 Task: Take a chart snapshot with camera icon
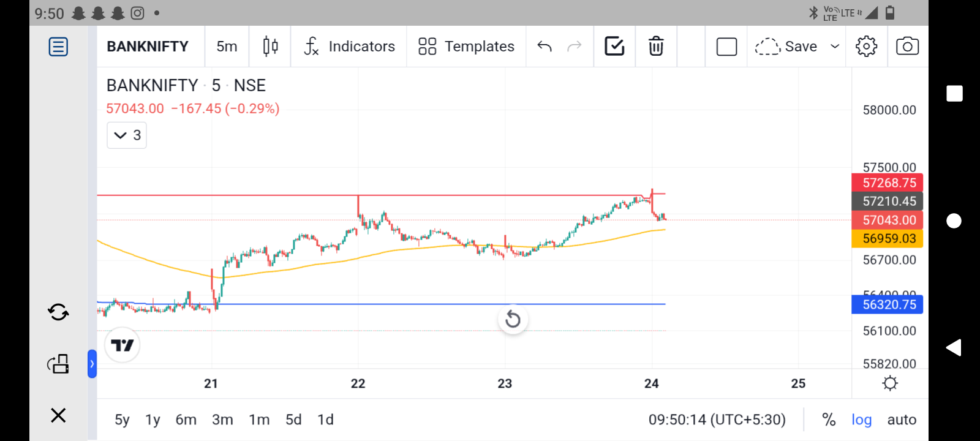[907, 47]
